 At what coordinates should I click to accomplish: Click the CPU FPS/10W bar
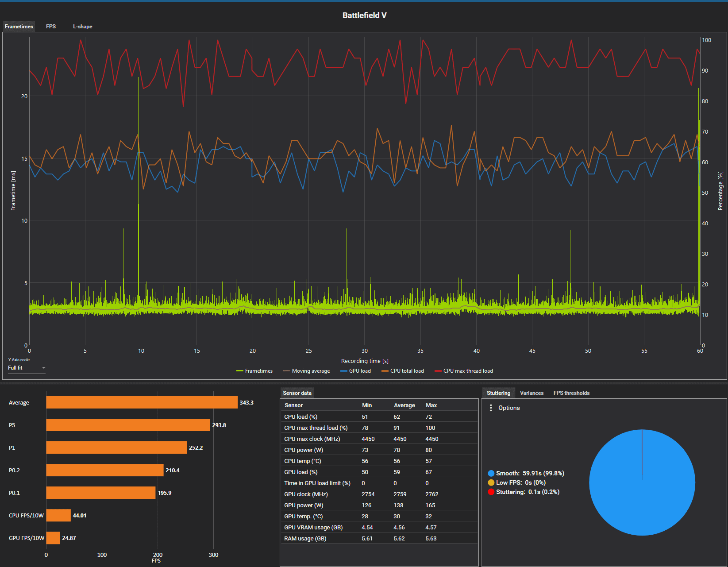click(58, 515)
